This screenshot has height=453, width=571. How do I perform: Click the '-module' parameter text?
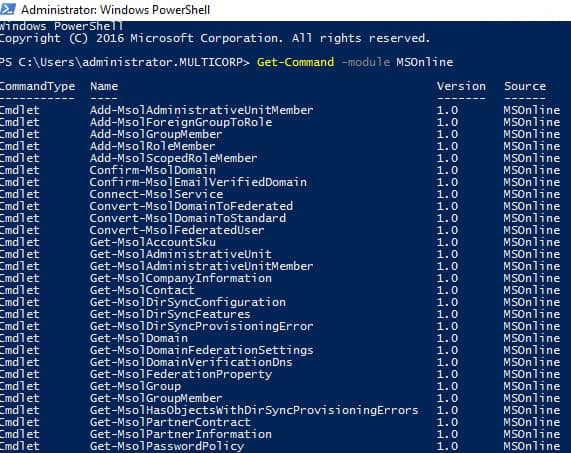(365, 62)
